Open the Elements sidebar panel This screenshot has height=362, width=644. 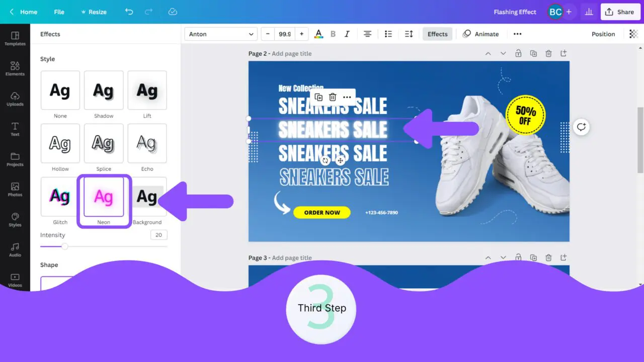point(15,69)
